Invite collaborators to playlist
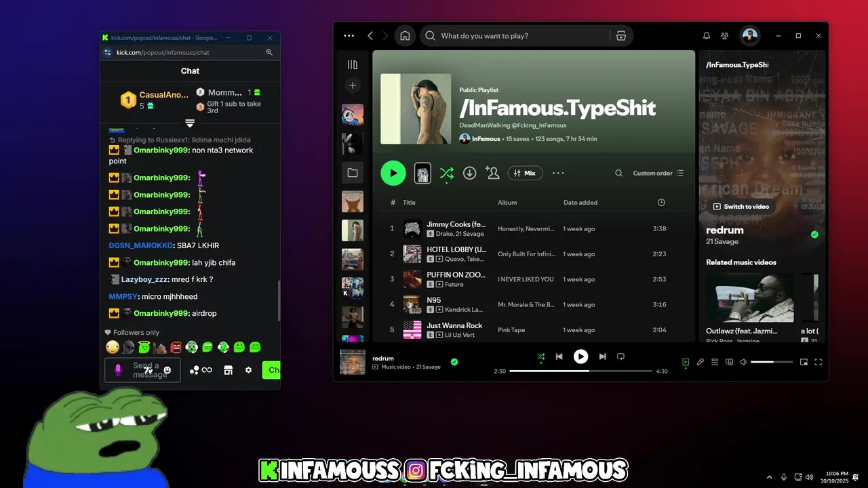Image resolution: width=868 pixels, height=488 pixels. [x=492, y=173]
